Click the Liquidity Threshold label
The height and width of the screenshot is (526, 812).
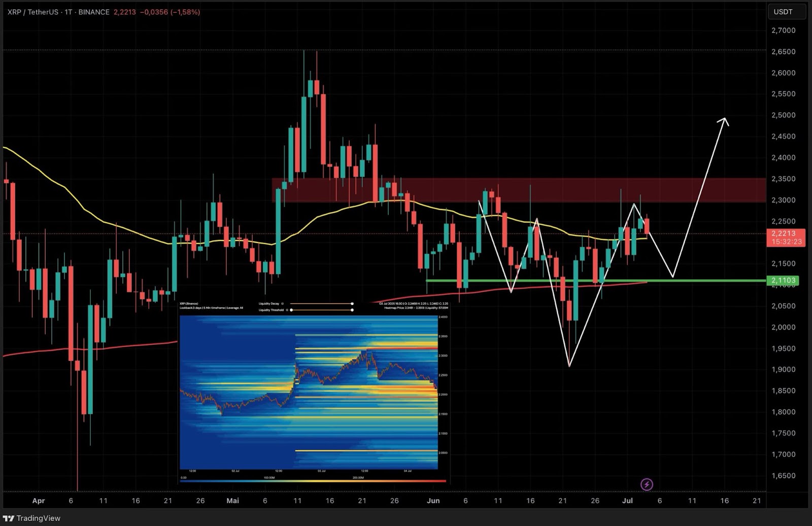271,310
